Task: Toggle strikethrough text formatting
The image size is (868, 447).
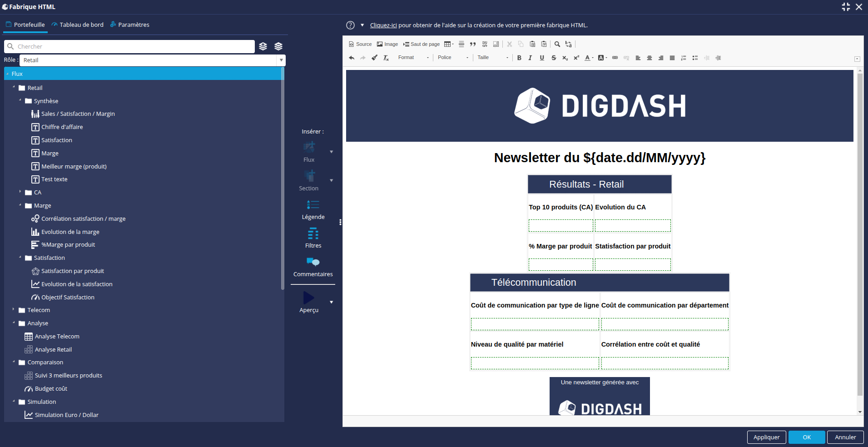Action: tap(553, 58)
